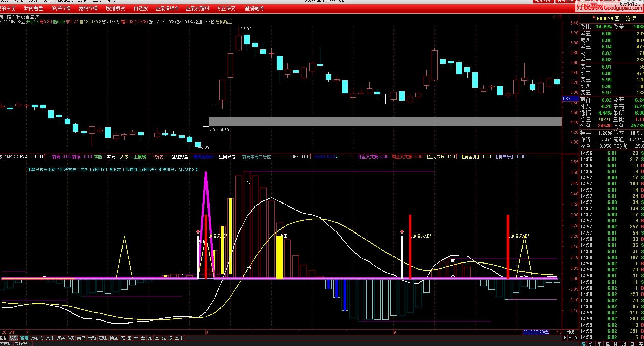Viewport: 644px width, 346px height.
Task: Click the highlighted date 2012/09/28/五
Action: coord(536,332)
